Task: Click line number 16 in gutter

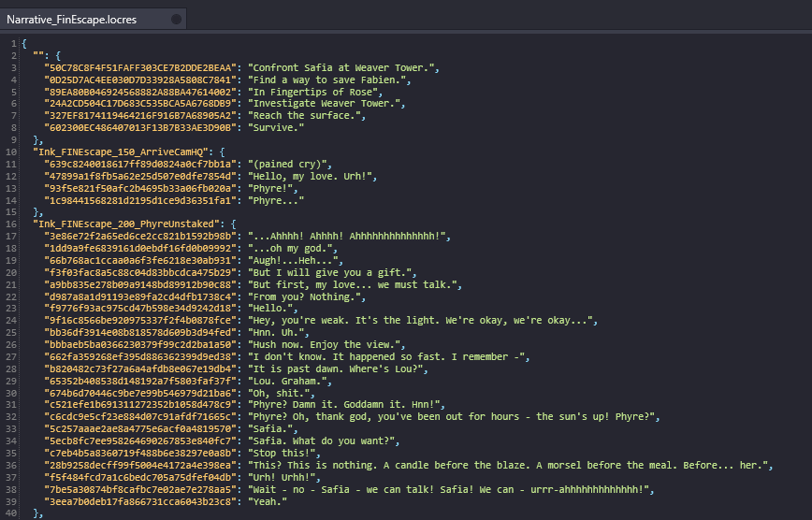Action: pos(11,224)
